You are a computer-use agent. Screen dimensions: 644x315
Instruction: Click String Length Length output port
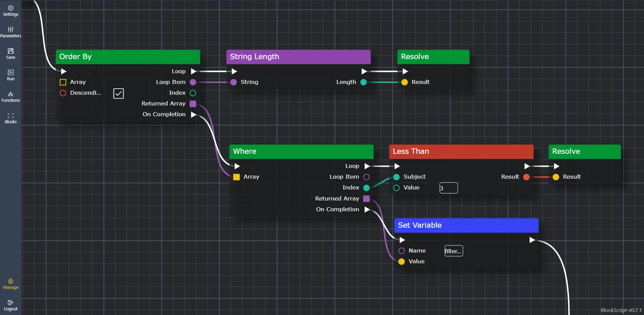pyautogui.click(x=364, y=82)
